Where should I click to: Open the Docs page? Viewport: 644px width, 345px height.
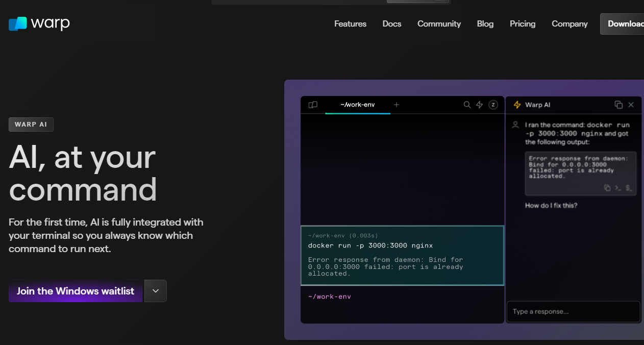coord(392,24)
